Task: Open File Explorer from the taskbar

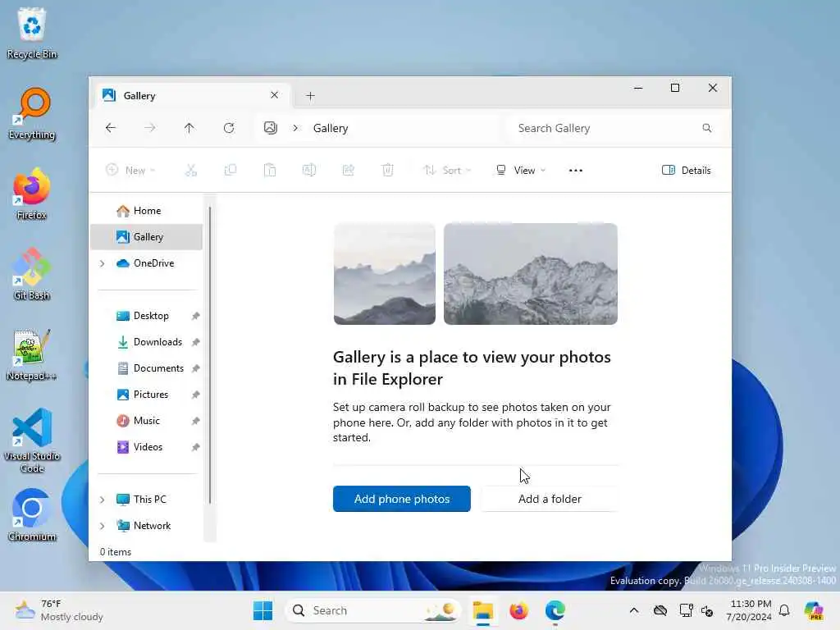Action: (x=482, y=610)
